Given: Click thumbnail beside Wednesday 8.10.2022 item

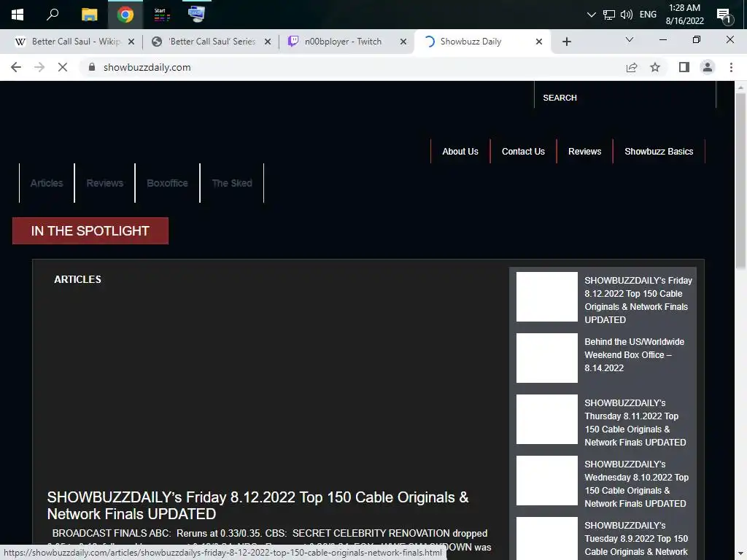Looking at the screenshot, I should 547,481.
